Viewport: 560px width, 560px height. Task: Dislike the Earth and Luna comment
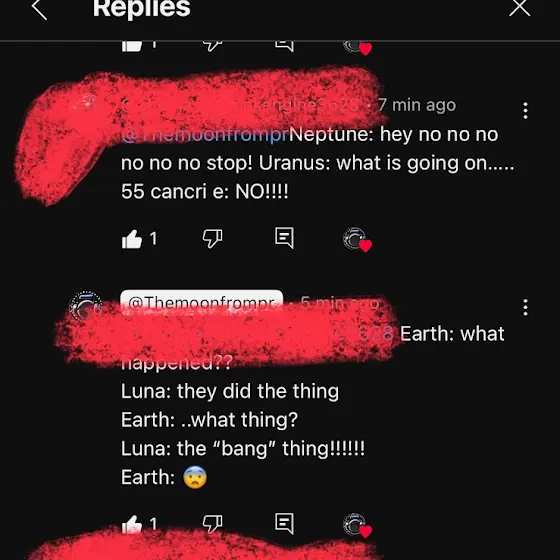point(212,524)
